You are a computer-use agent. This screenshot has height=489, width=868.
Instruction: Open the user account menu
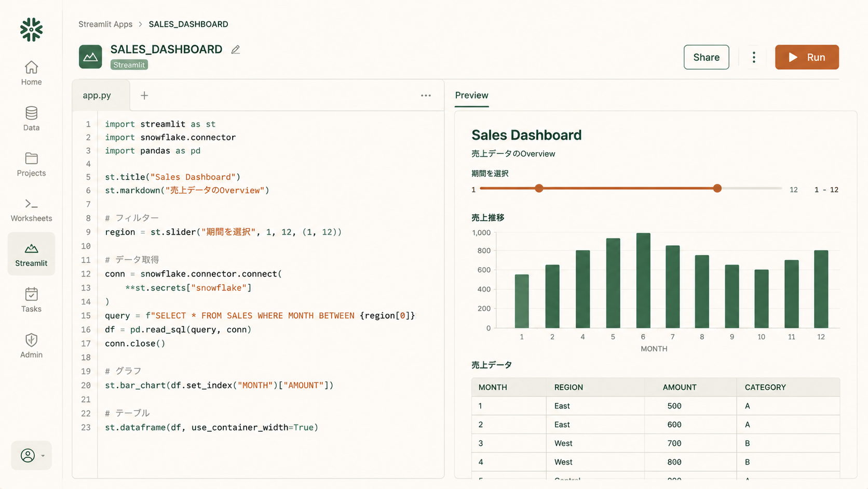[x=31, y=456]
